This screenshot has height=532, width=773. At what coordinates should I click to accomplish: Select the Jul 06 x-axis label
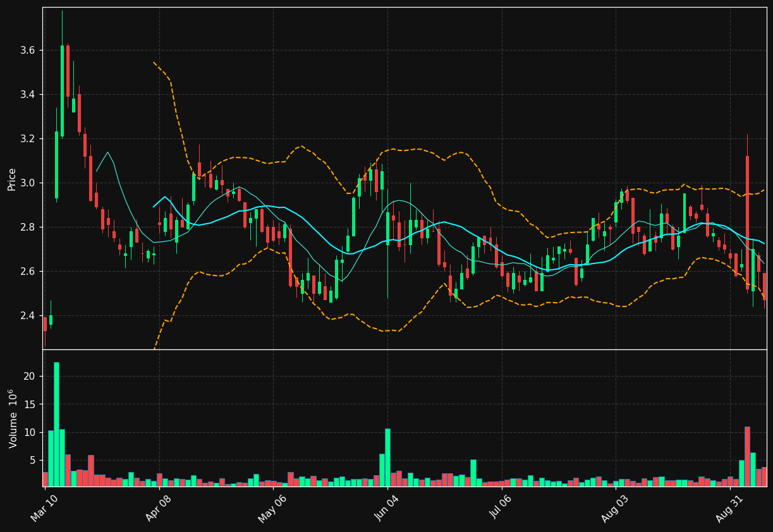coord(502,508)
